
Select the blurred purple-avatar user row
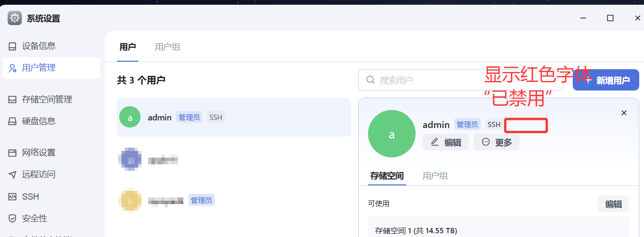click(x=234, y=159)
